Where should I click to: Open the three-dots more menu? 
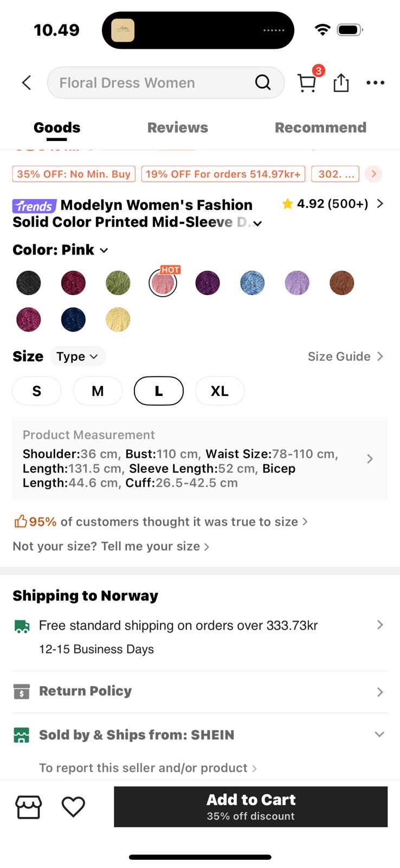pyautogui.click(x=375, y=82)
